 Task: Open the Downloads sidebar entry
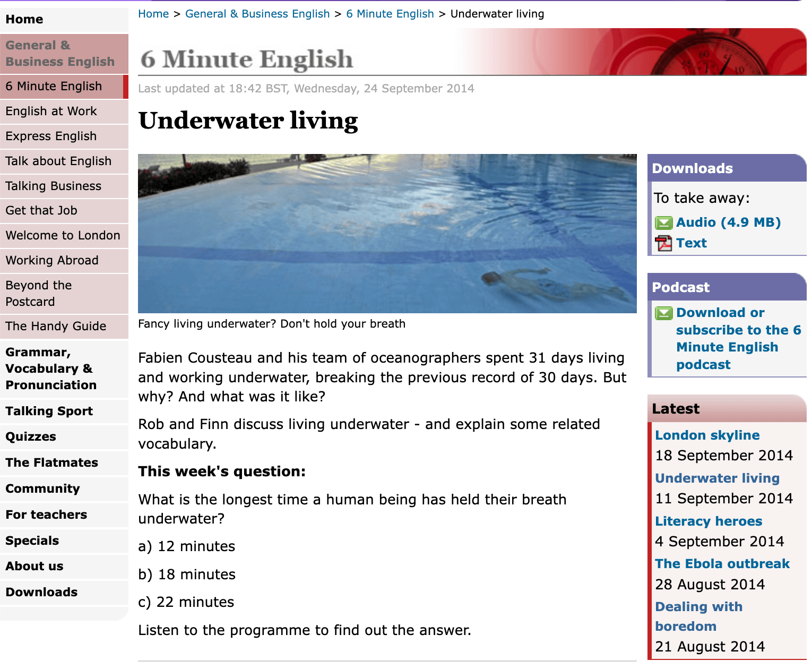coord(41,592)
